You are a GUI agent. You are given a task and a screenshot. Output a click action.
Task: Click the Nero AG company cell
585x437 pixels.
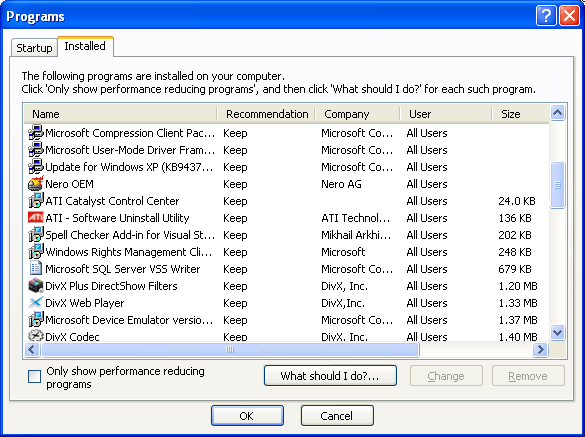pos(341,184)
